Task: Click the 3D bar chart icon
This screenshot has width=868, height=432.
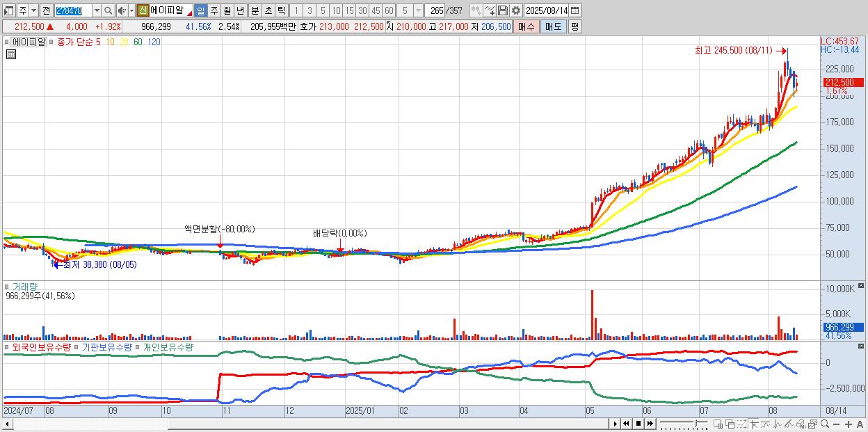Action: [x=801, y=424]
